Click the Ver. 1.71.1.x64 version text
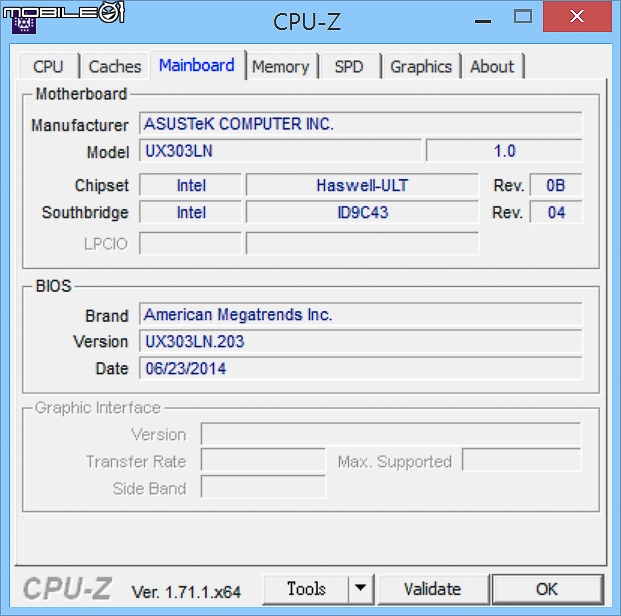Viewport: 621px width, 616px height. (186, 592)
